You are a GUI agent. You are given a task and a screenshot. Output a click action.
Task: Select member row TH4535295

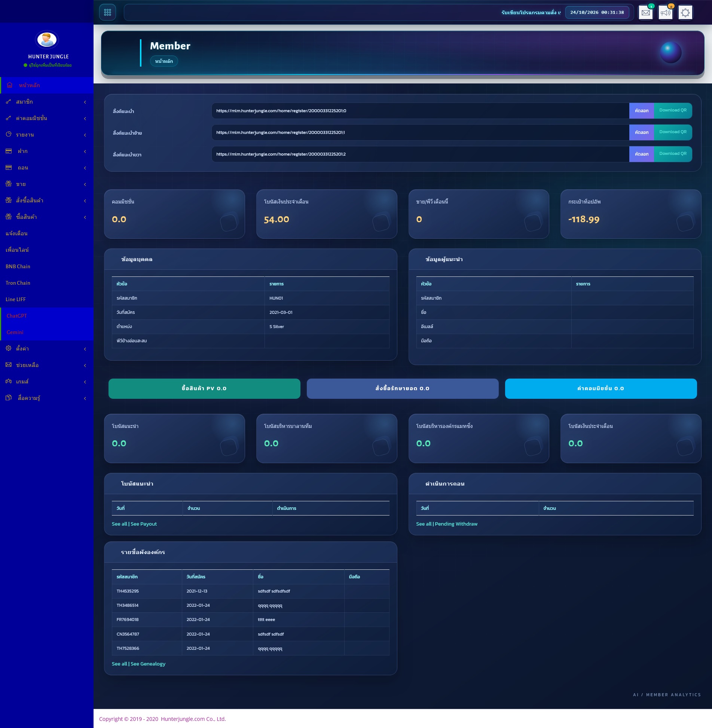point(250,591)
